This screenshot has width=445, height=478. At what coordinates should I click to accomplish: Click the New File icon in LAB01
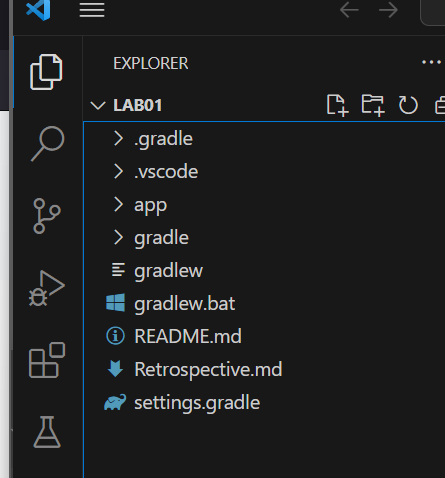[x=337, y=105]
